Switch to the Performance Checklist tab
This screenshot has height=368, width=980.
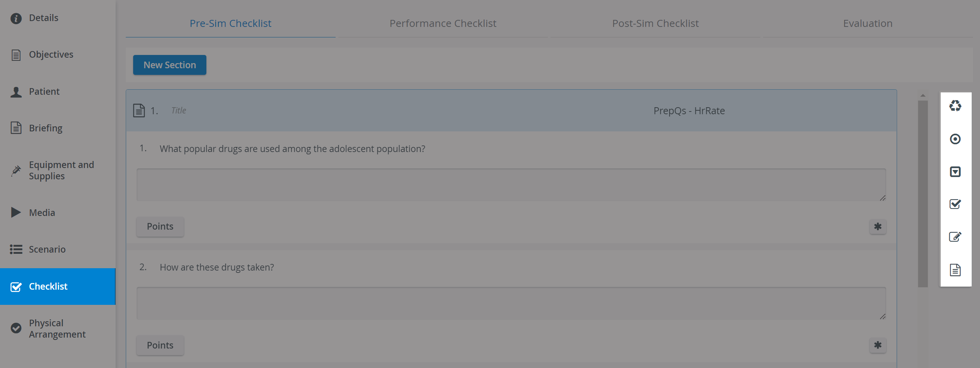click(x=443, y=23)
